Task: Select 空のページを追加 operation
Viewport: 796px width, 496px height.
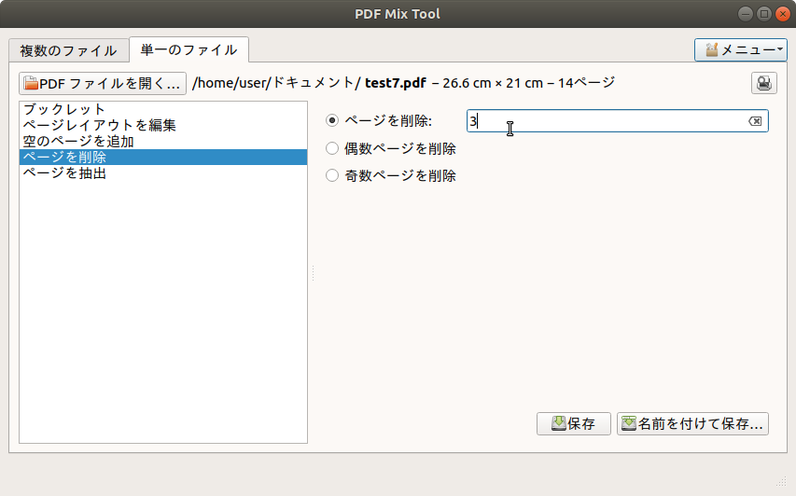Action: coord(163,141)
